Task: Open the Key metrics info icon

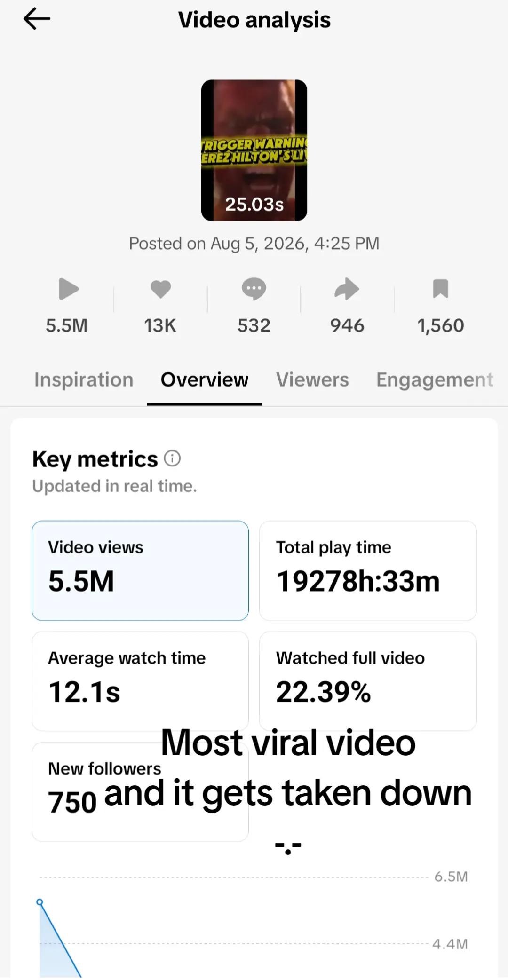Action: [172, 458]
